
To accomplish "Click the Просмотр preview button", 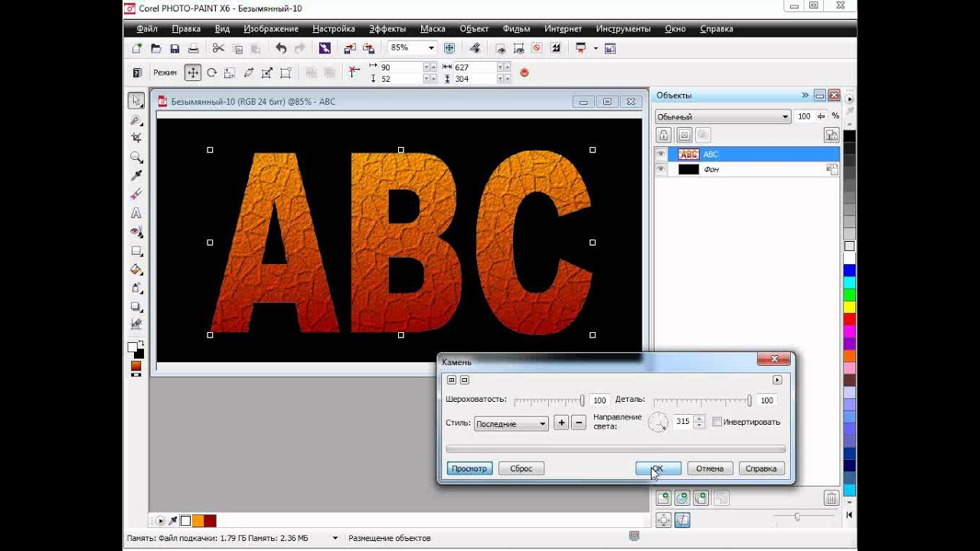I will [x=469, y=468].
